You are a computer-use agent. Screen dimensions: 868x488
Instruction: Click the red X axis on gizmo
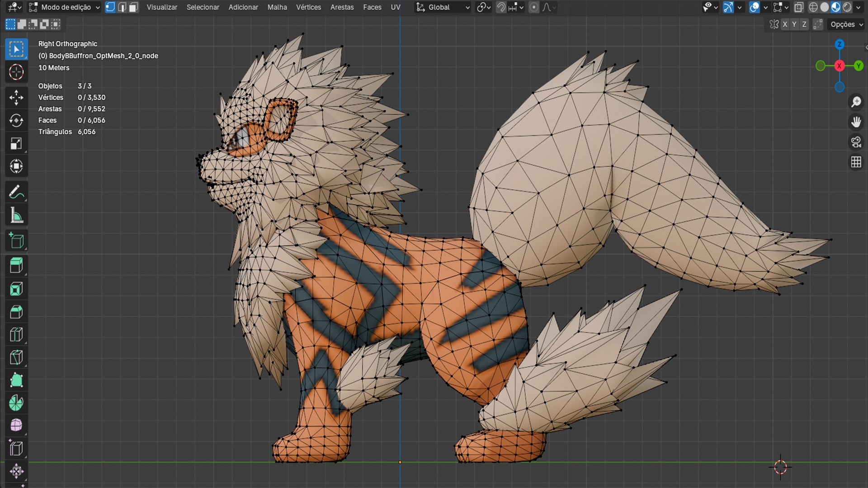point(840,66)
